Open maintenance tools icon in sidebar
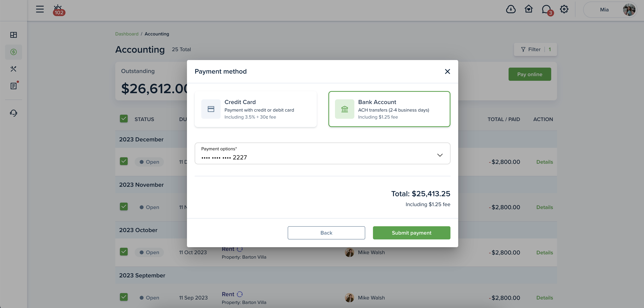 (14, 69)
